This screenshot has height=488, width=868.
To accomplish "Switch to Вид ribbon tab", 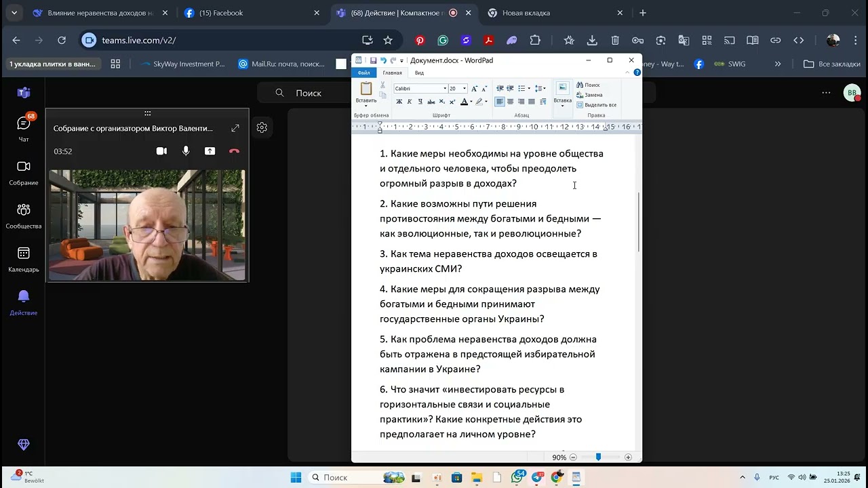I will coord(419,73).
